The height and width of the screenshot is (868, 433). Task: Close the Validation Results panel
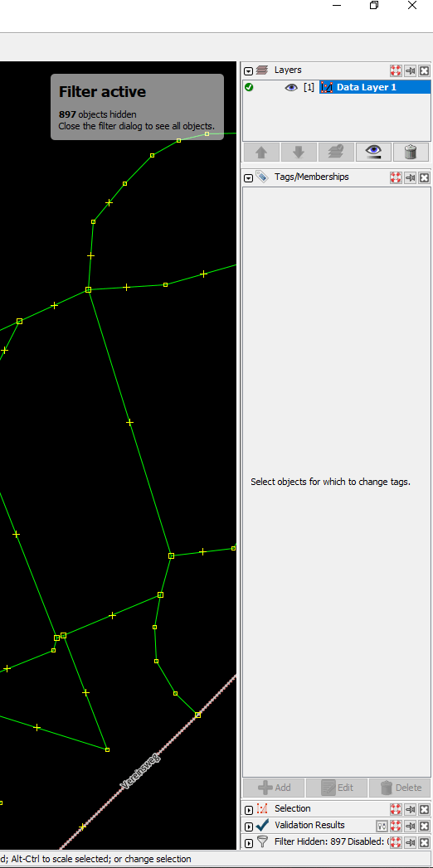point(424,826)
